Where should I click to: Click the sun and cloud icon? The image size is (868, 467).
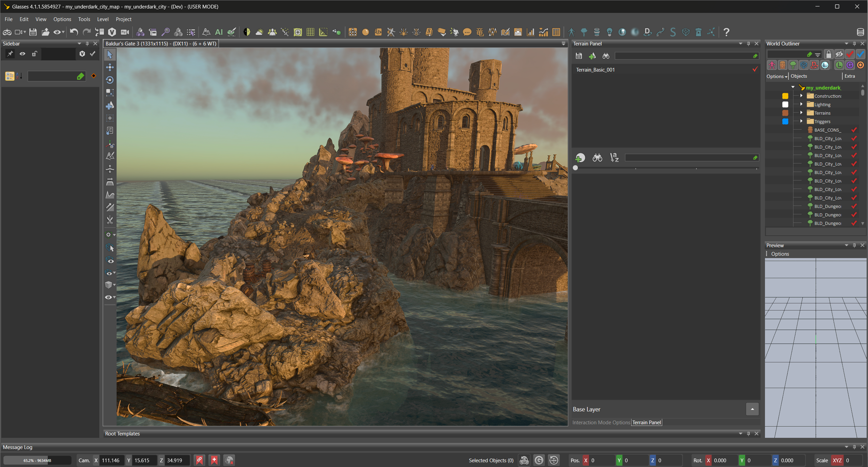point(260,32)
